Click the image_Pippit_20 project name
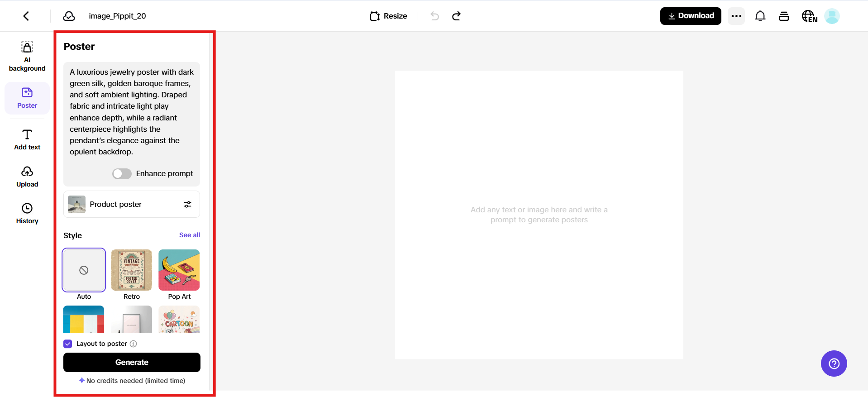 pyautogui.click(x=117, y=16)
